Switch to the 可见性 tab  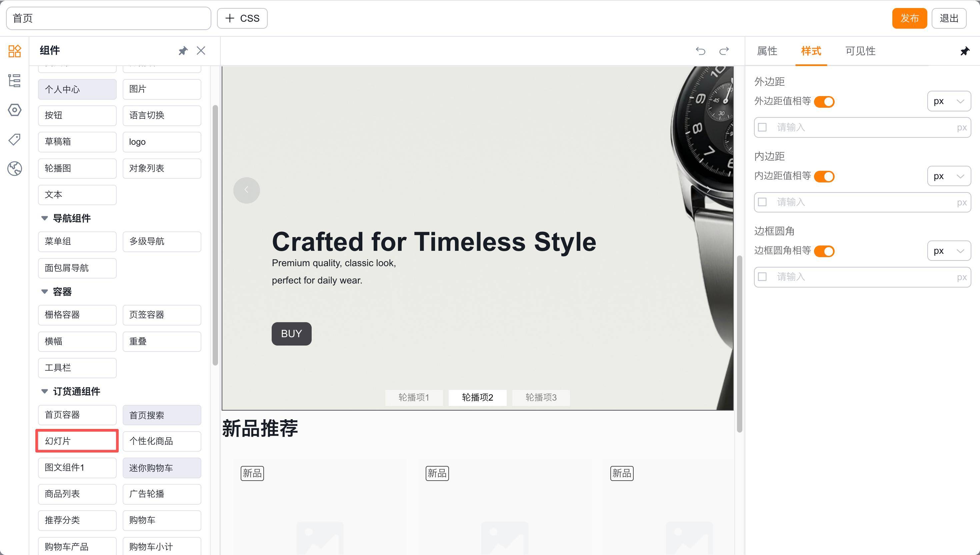(x=860, y=51)
